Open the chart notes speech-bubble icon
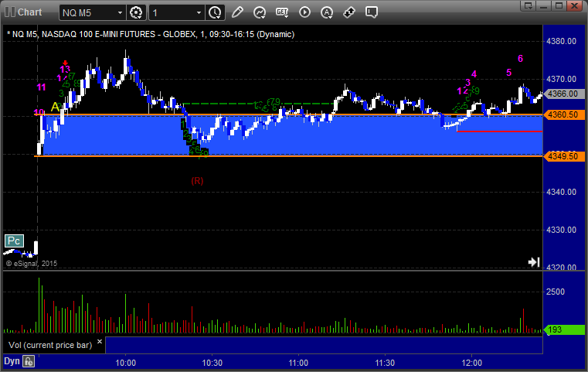This screenshot has height=372, width=588. (x=372, y=12)
